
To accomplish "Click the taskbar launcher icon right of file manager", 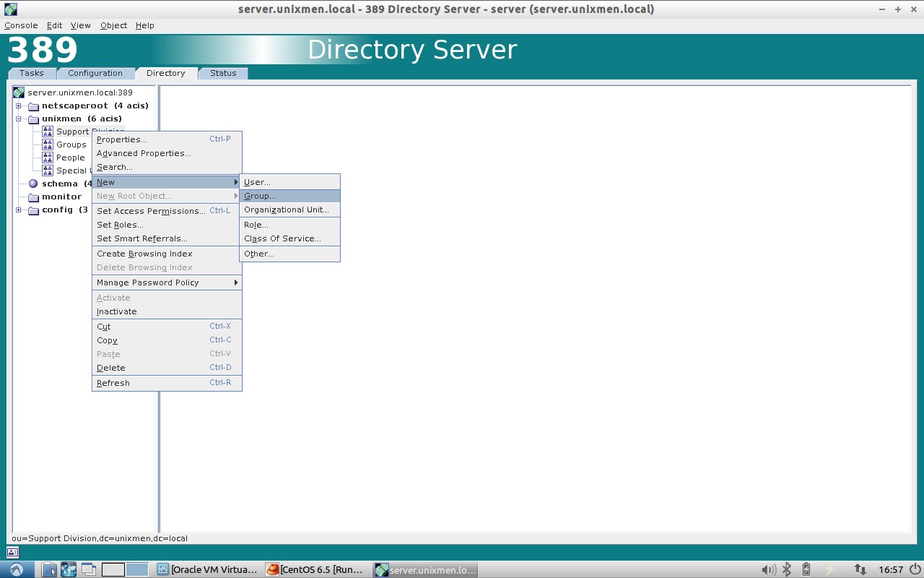I will [69, 569].
